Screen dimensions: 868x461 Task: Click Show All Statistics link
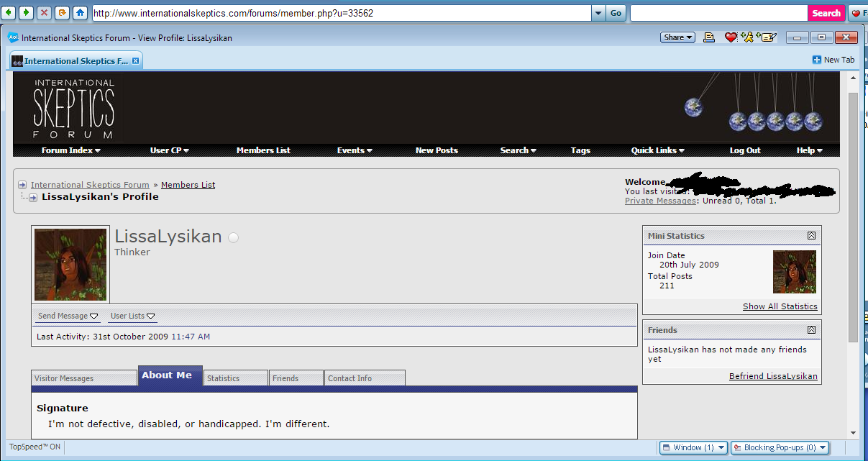pyautogui.click(x=780, y=306)
